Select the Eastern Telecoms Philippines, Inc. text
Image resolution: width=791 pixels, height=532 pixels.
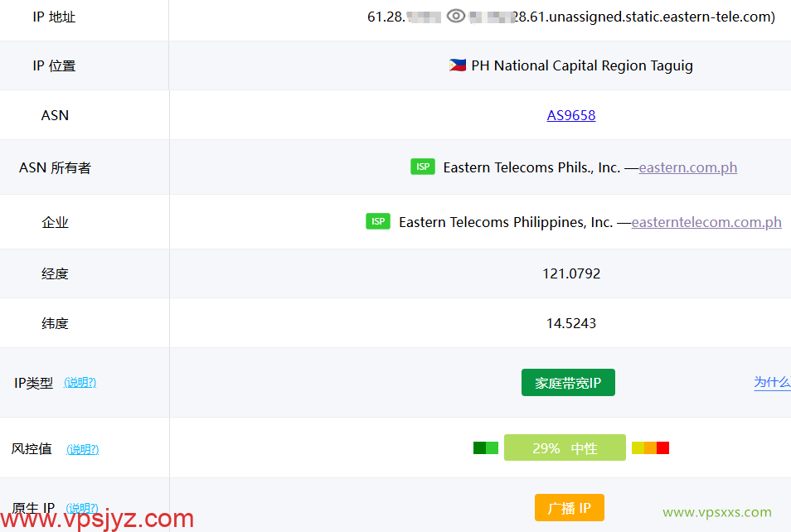pos(506,222)
